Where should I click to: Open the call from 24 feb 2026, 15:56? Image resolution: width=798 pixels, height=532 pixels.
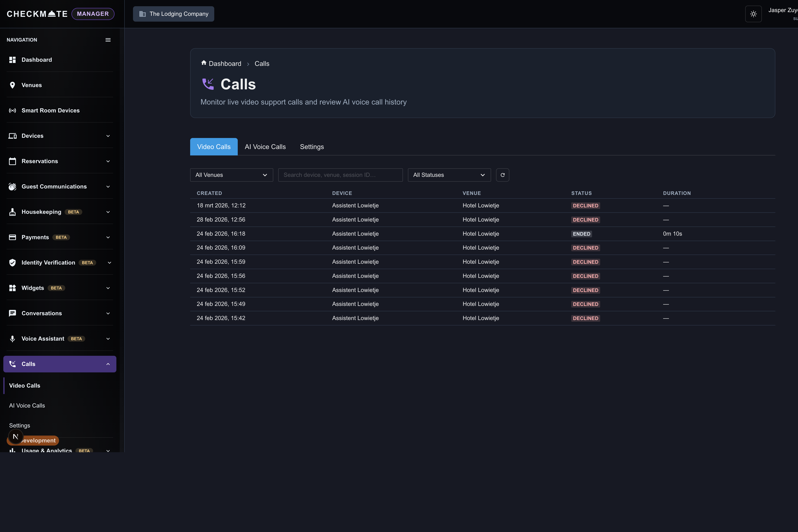pyautogui.click(x=483, y=276)
